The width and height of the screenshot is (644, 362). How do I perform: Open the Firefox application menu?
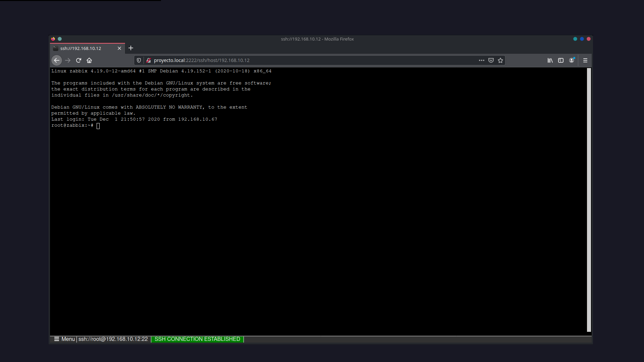[x=585, y=60]
